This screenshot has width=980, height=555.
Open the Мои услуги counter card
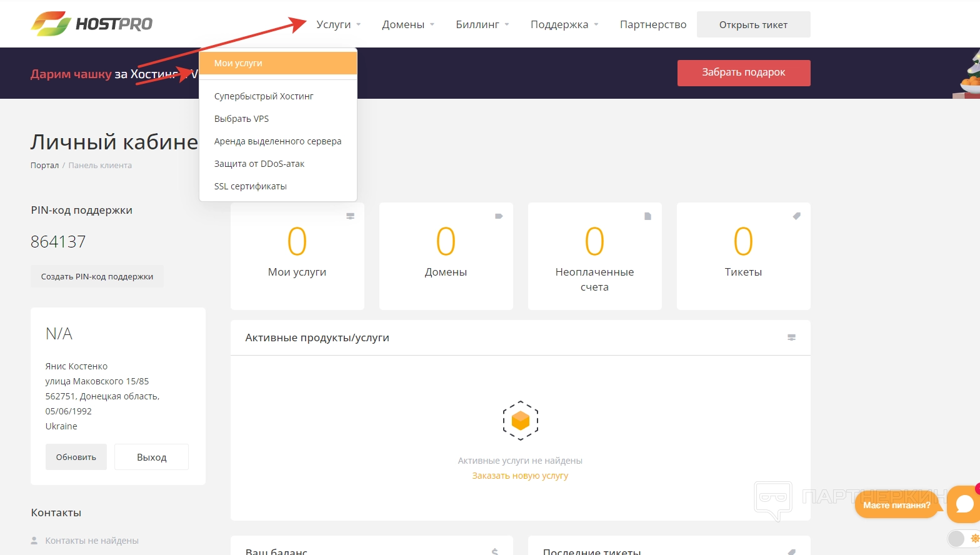[x=297, y=256]
